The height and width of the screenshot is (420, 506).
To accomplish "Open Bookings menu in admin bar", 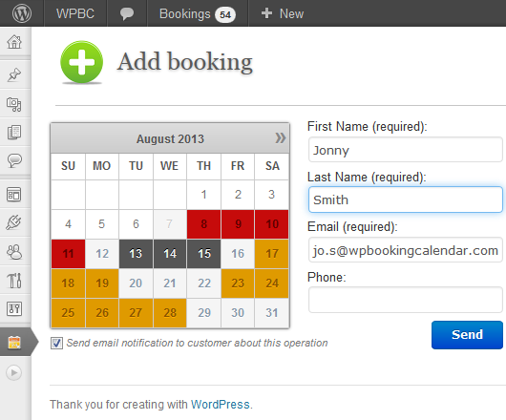I will point(198,14).
